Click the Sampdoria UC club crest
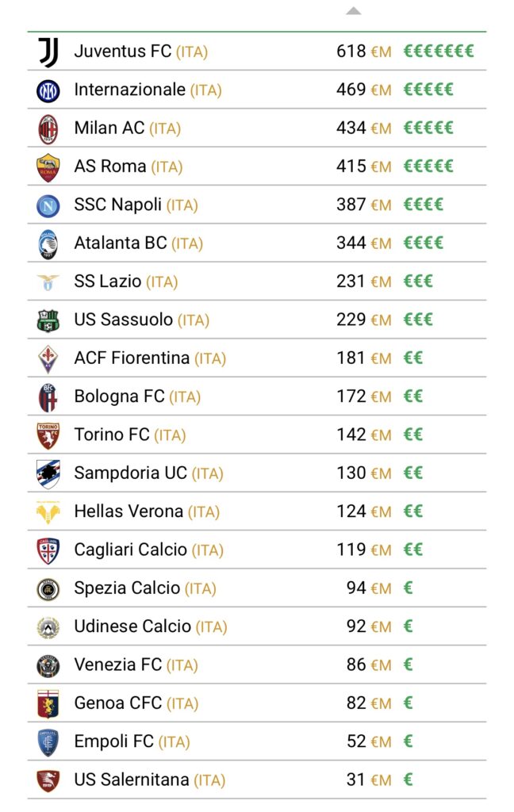 (48, 473)
